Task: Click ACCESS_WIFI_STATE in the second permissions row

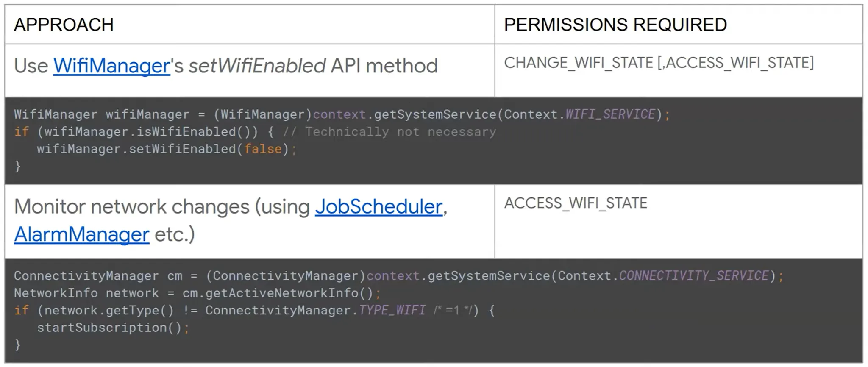Action: pyautogui.click(x=576, y=203)
